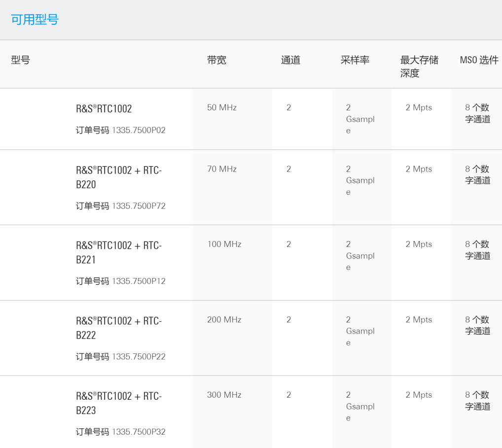Select 2 Gsample rate in the 300 MHz row
Screen dimensions: 502x448
360,407
